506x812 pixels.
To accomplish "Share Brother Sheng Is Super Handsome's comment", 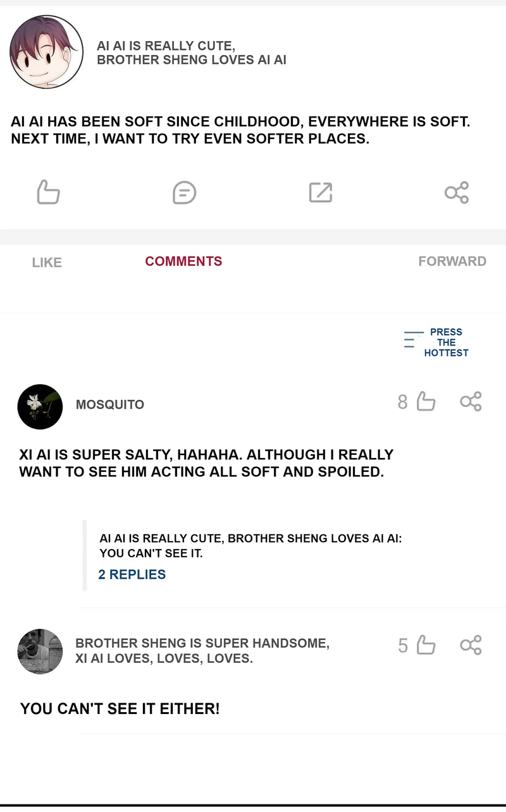I will pos(471,645).
